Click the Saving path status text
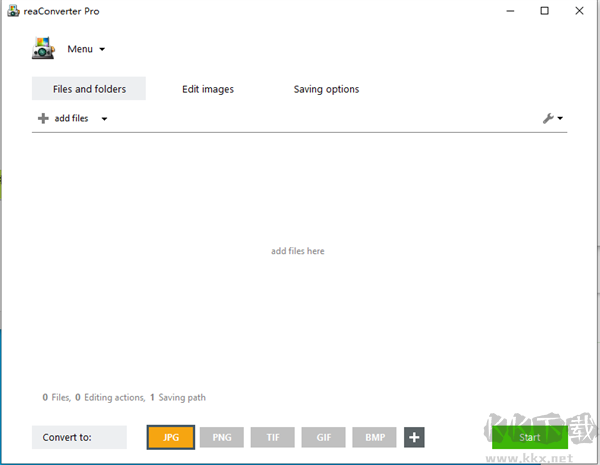This screenshot has height=465, width=600. tap(178, 397)
